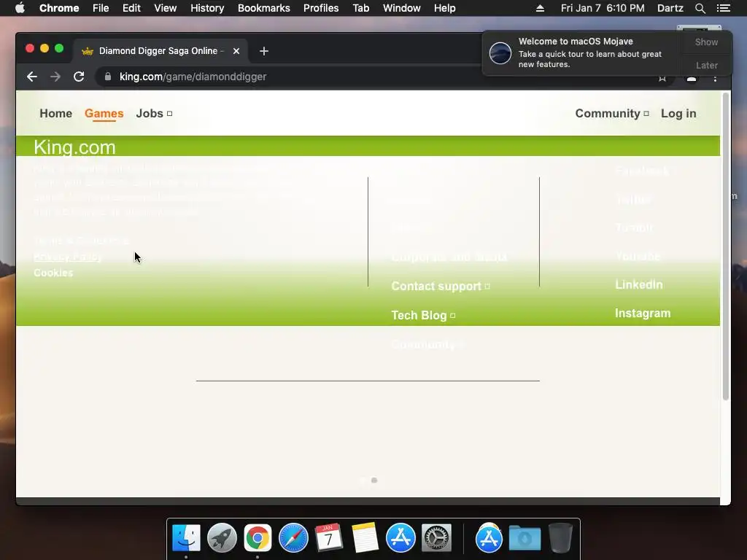Open the App Store icon beside Notes
The width and height of the screenshot is (747, 560).
tap(400, 538)
